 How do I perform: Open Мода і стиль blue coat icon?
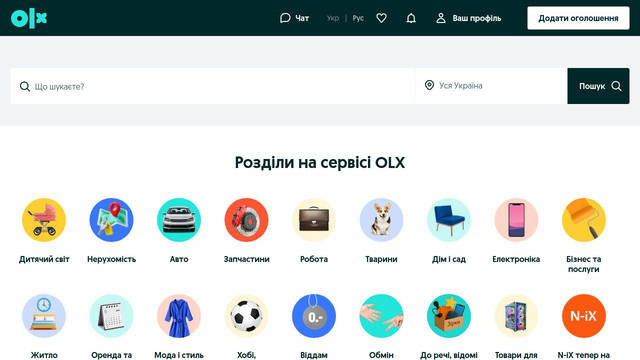pos(179,316)
